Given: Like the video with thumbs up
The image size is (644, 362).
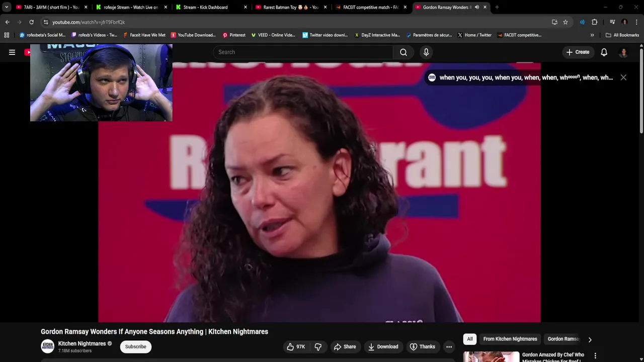Looking at the screenshot, I should pyautogui.click(x=296, y=347).
